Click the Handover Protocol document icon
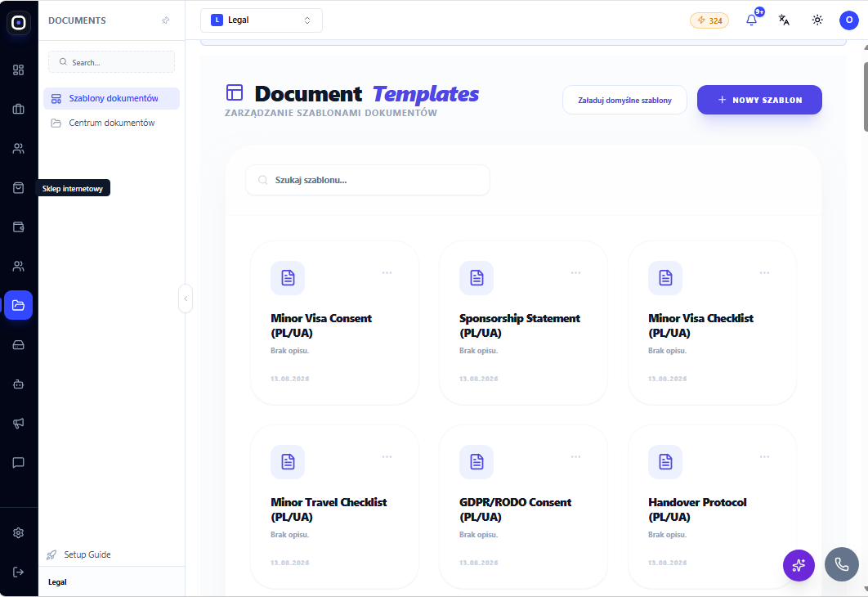The image size is (868, 597). click(x=665, y=462)
